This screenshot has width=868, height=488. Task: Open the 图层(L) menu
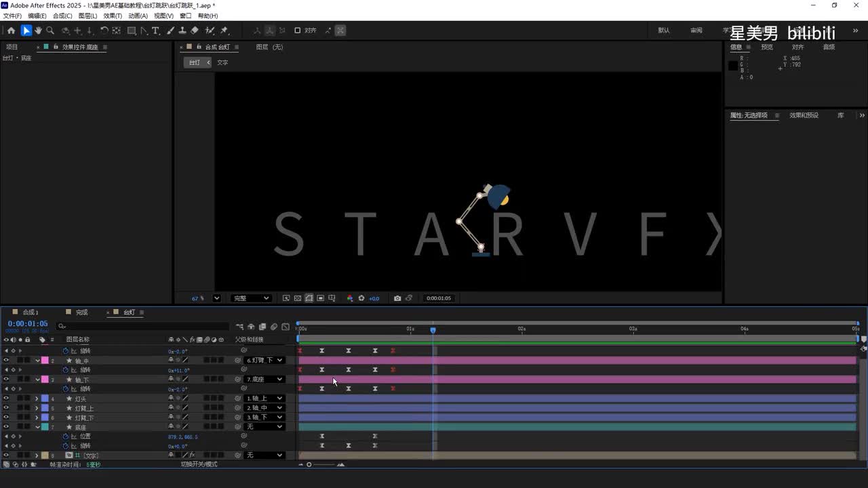88,16
